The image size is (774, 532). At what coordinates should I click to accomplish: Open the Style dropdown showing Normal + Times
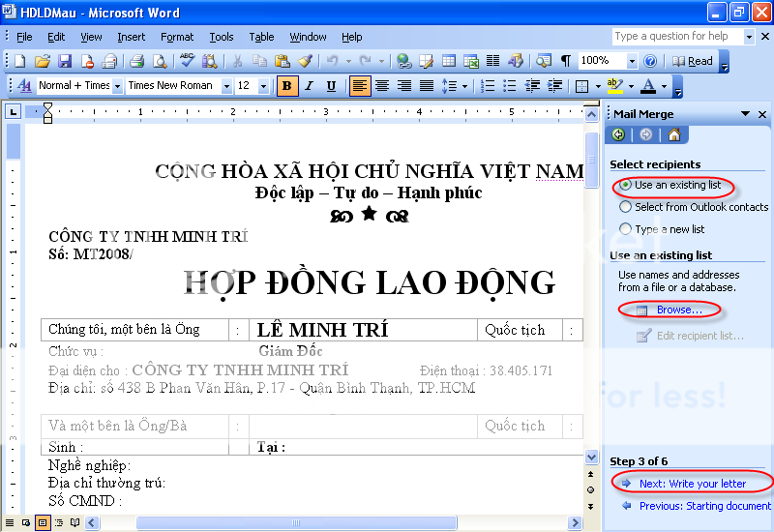click(x=117, y=86)
